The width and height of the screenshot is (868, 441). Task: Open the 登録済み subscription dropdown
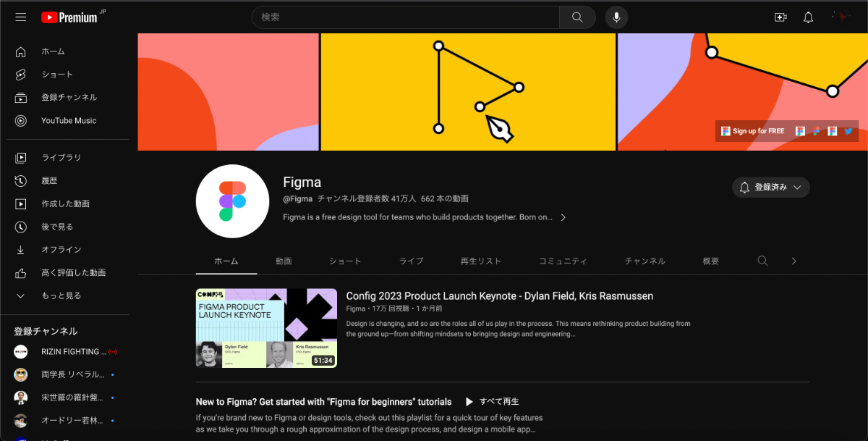(x=771, y=188)
